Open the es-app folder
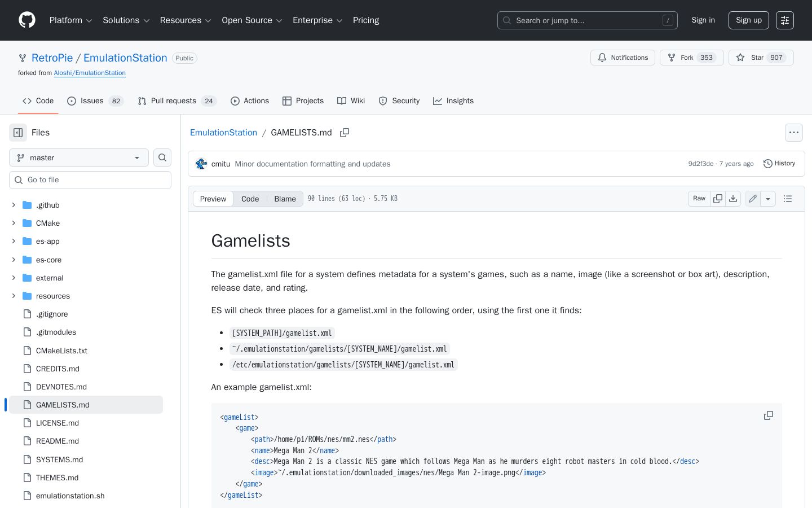This screenshot has height=508, width=812. pos(47,241)
